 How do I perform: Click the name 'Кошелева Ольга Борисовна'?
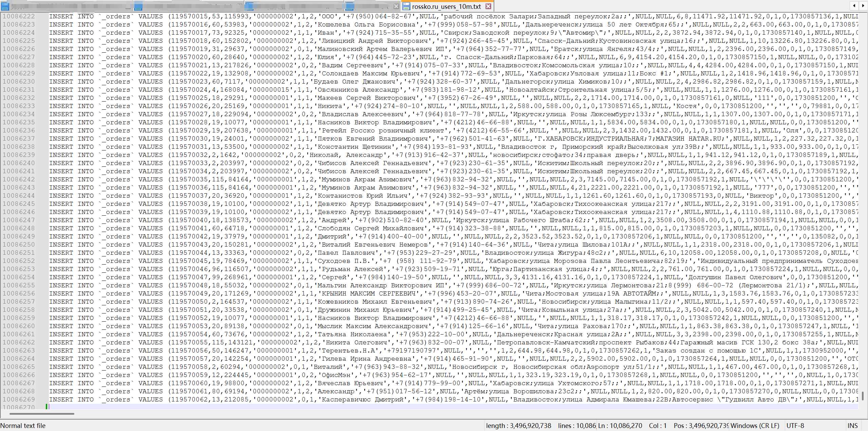pos(366,24)
